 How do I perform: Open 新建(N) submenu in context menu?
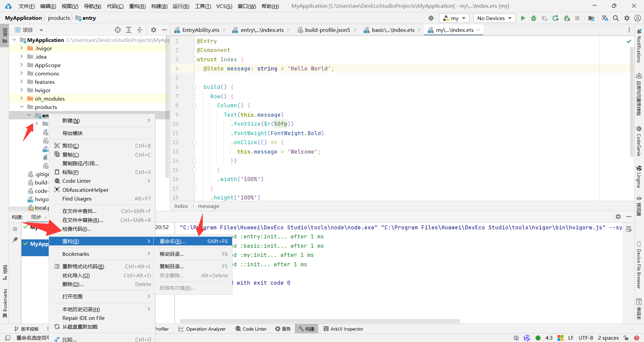[x=102, y=120]
